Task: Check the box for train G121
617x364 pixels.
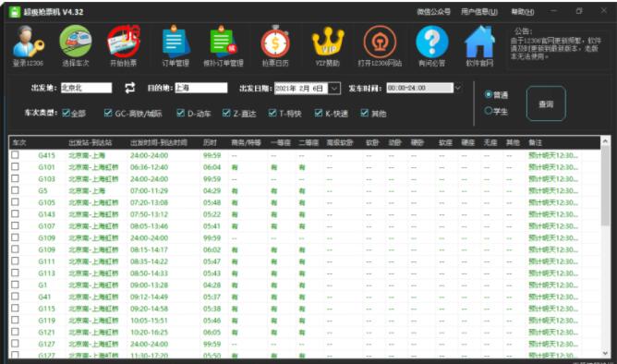Action: tap(15, 332)
